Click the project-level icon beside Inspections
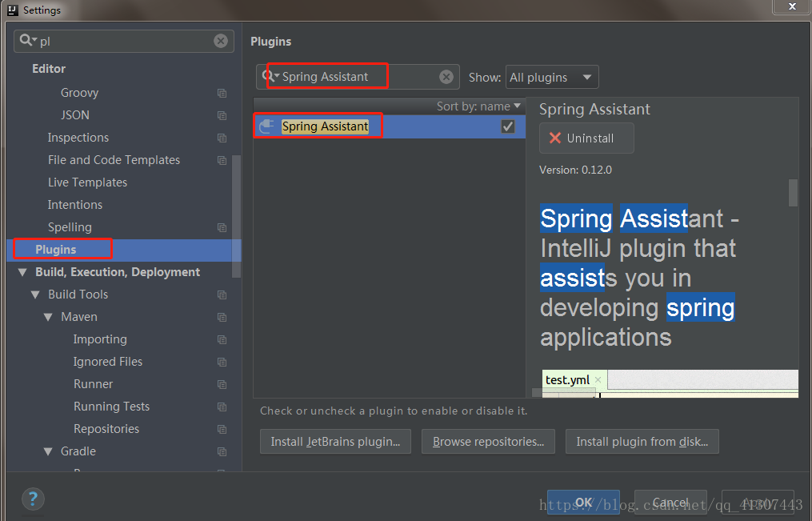812x521 pixels. (x=222, y=138)
